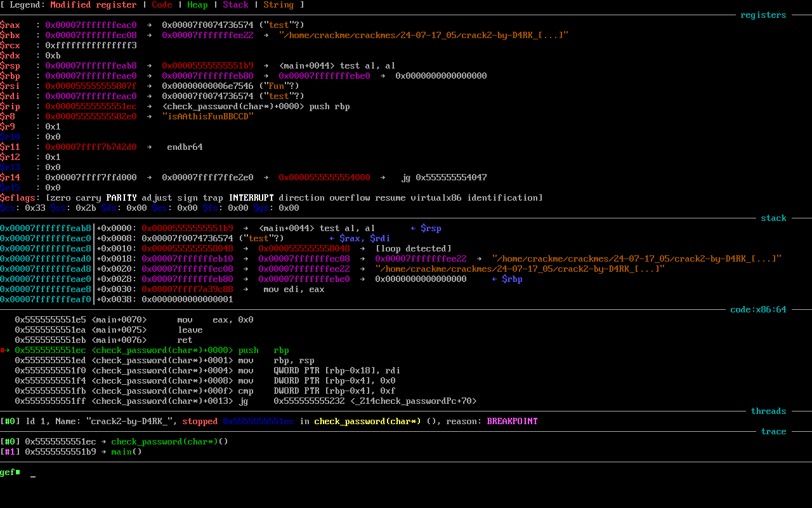Select stack address 0x00007fffffffeab8
The image size is (812, 508).
pyautogui.click(x=46, y=229)
